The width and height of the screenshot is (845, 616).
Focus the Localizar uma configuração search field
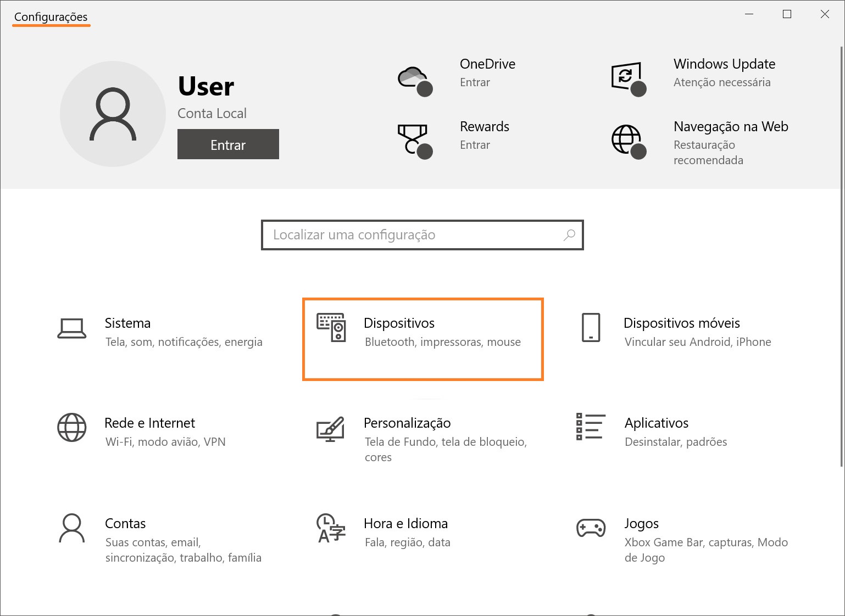click(x=412, y=235)
